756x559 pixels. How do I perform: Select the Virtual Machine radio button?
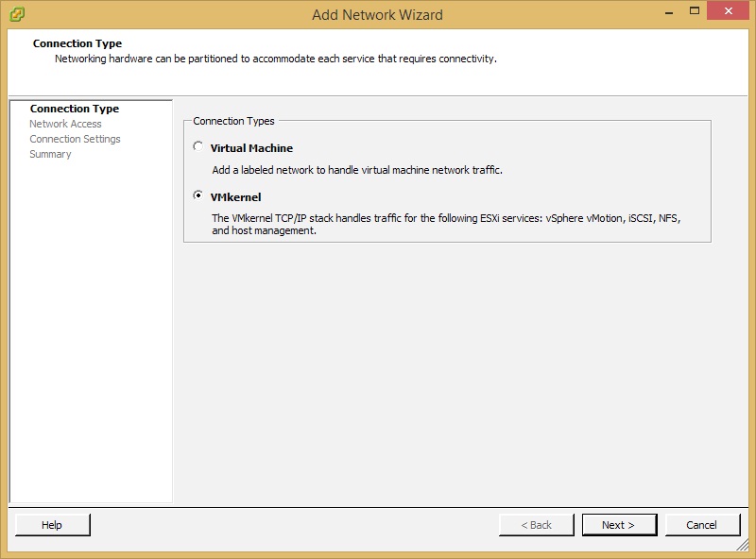tap(198, 146)
